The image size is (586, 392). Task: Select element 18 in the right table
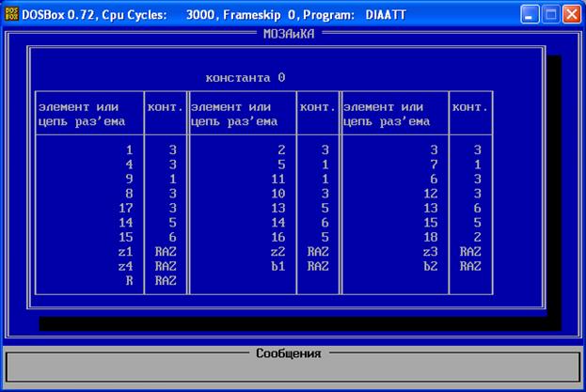click(x=430, y=237)
